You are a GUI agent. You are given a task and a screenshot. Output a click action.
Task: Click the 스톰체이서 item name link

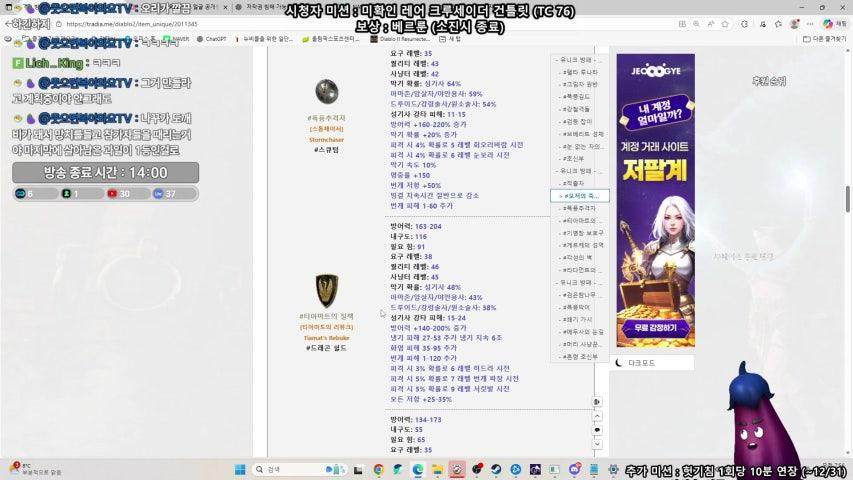327,129
